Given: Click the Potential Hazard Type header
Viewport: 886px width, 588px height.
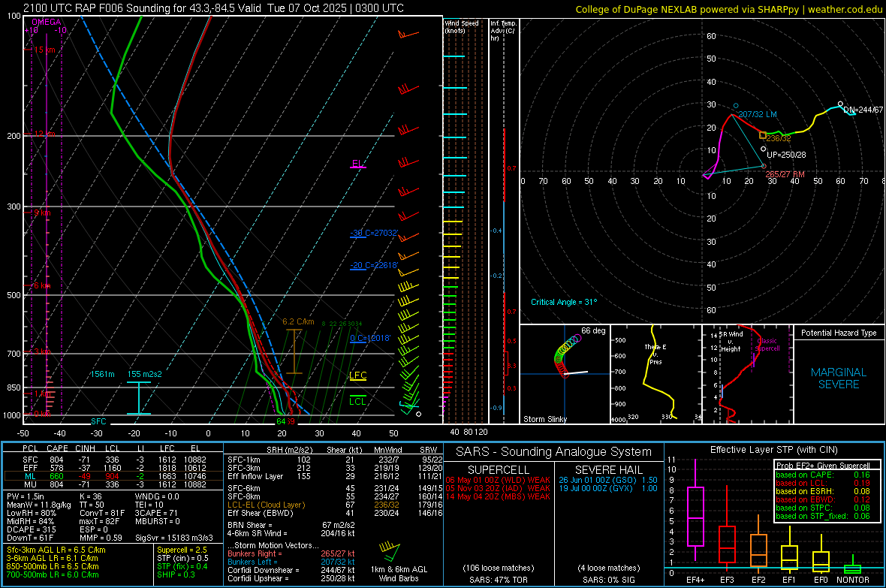Looking at the screenshot, I should pyautogui.click(x=839, y=333).
